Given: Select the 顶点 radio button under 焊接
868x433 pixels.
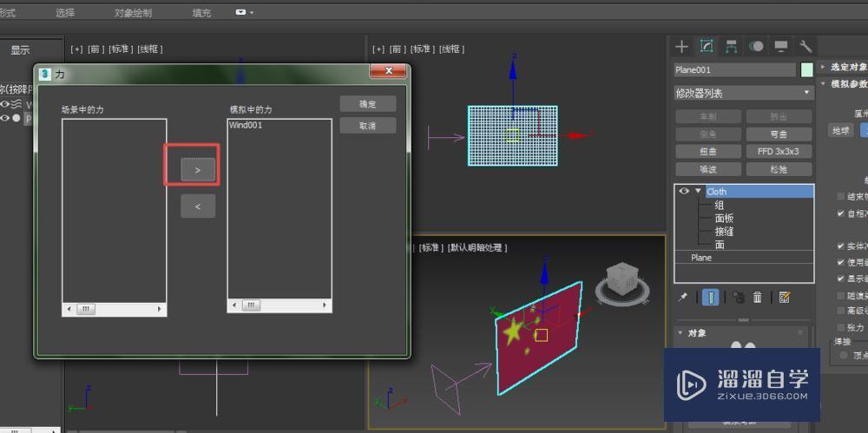Looking at the screenshot, I should point(844,355).
